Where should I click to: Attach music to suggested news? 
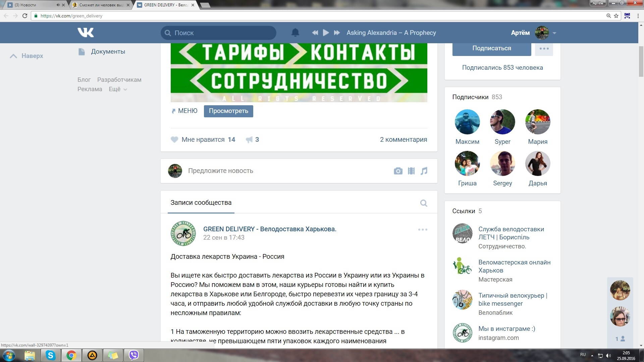pos(424,171)
